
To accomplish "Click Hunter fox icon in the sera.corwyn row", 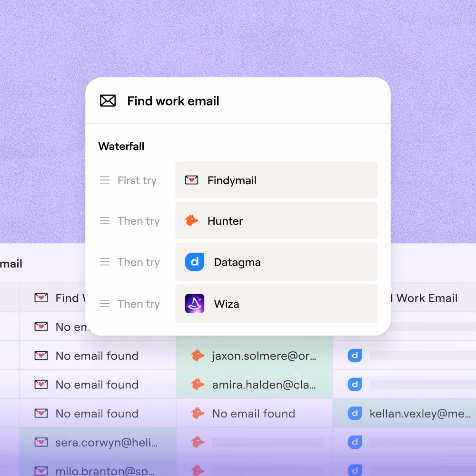I will pos(198,442).
